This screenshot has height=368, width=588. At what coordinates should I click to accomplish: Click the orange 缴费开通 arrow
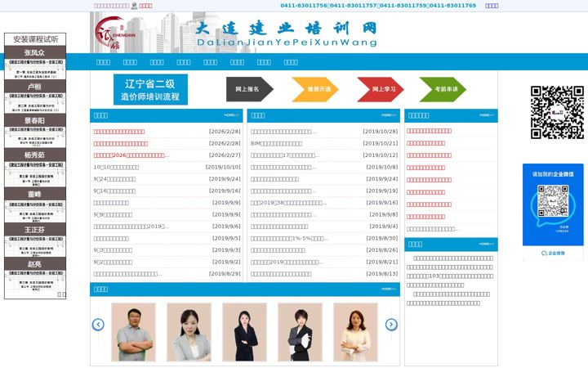coord(315,89)
